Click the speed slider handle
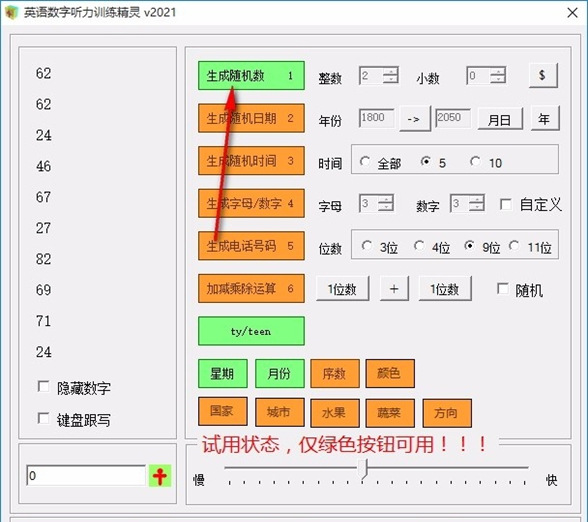Image resolution: width=588 pixels, height=522 pixels. pos(363,469)
